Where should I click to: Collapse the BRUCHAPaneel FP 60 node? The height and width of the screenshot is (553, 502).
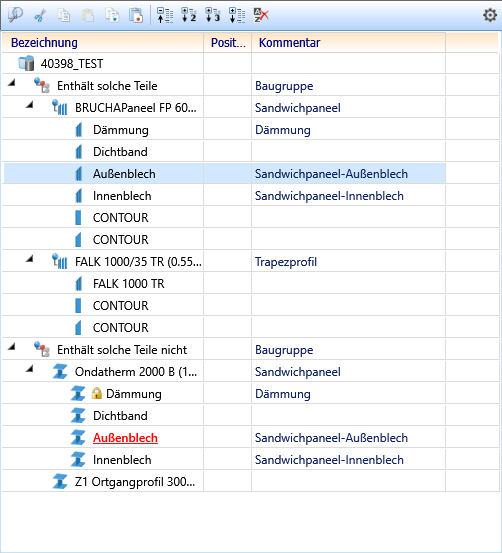30,105
